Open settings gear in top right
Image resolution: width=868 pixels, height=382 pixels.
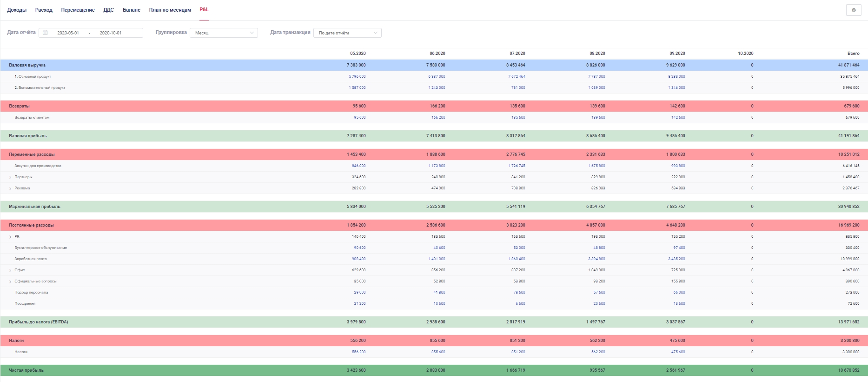(x=853, y=10)
